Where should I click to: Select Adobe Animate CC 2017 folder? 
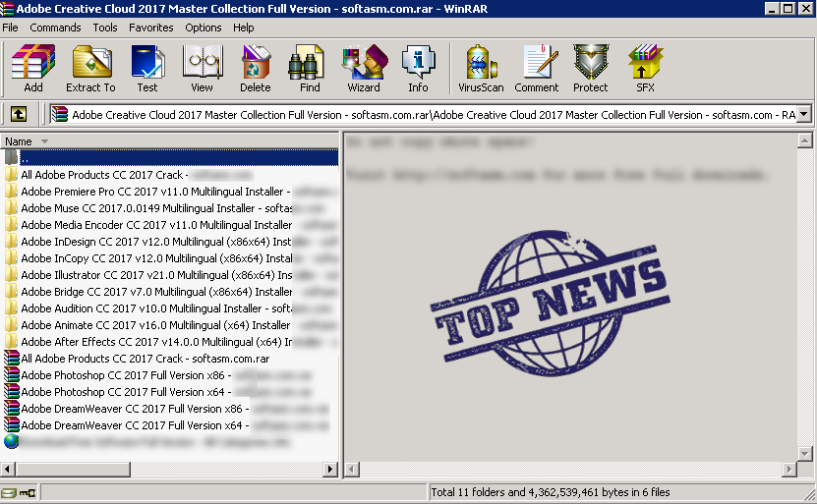click(170, 325)
